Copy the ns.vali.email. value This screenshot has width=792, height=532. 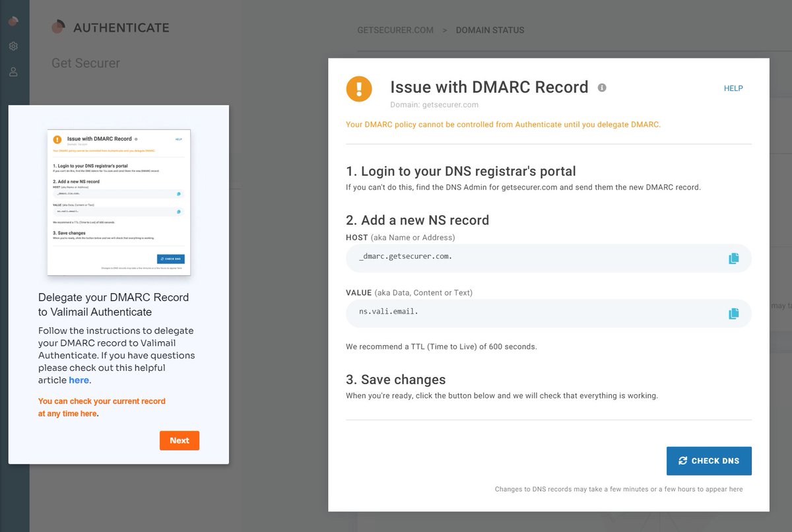pyautogui.click(x=733, y=314)
